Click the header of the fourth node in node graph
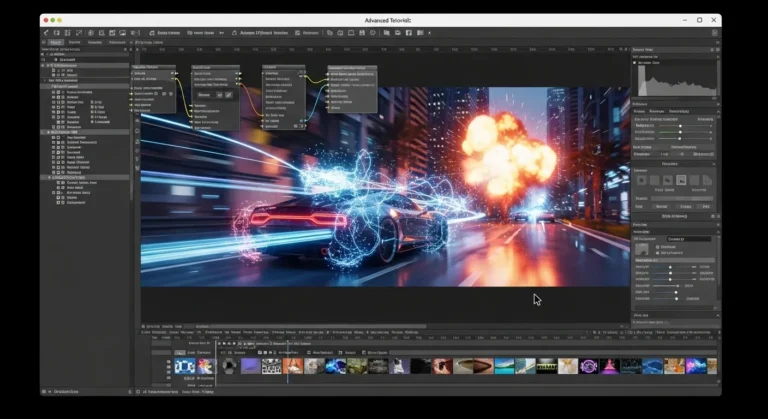 [x=353, y=70]
